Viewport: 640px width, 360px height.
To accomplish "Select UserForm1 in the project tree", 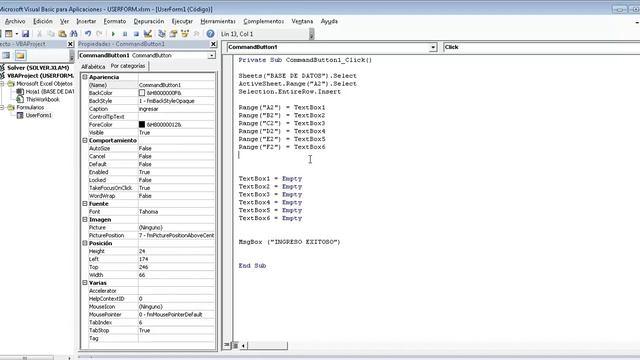I will (x=38, y=116).
